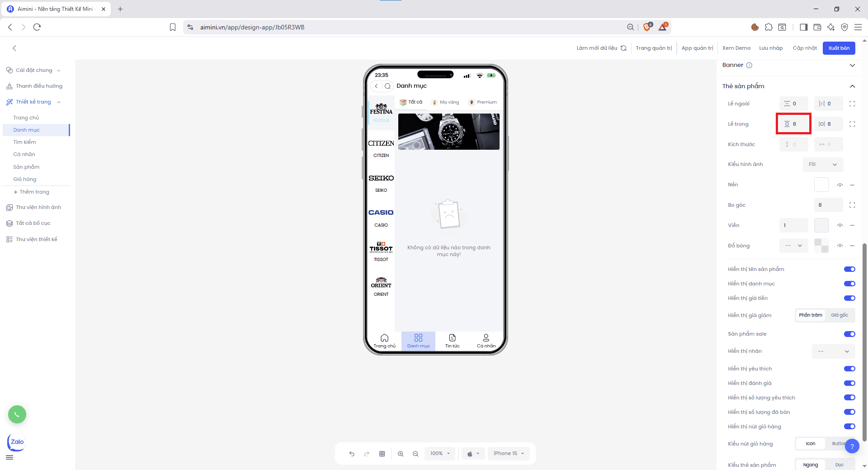This screenshot has width=868, height=470.
Task: Click the 'Xem Demo' link
Action: 736,48
